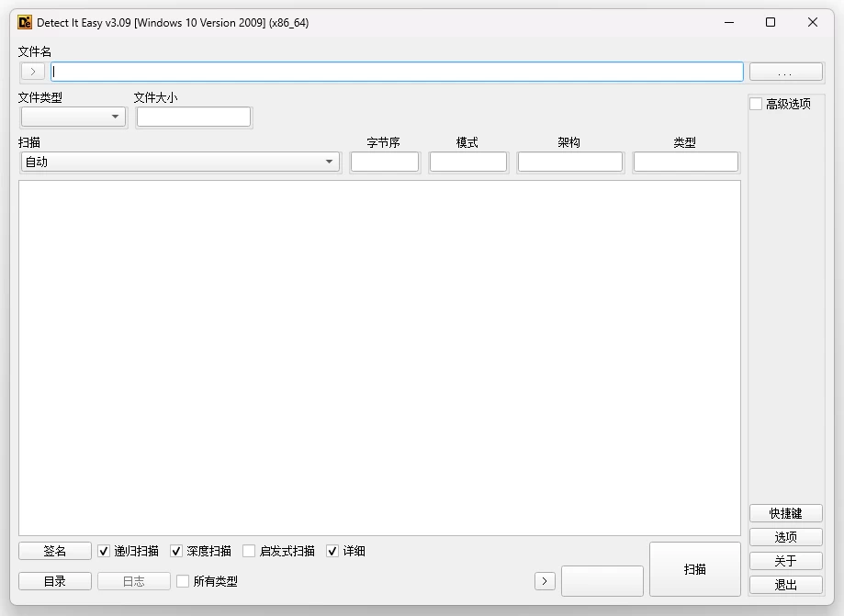Disable the 深度扫描 checkbox
Viewport: 844px width, 616px height.
pyautogui.click(x=176, y=551)
